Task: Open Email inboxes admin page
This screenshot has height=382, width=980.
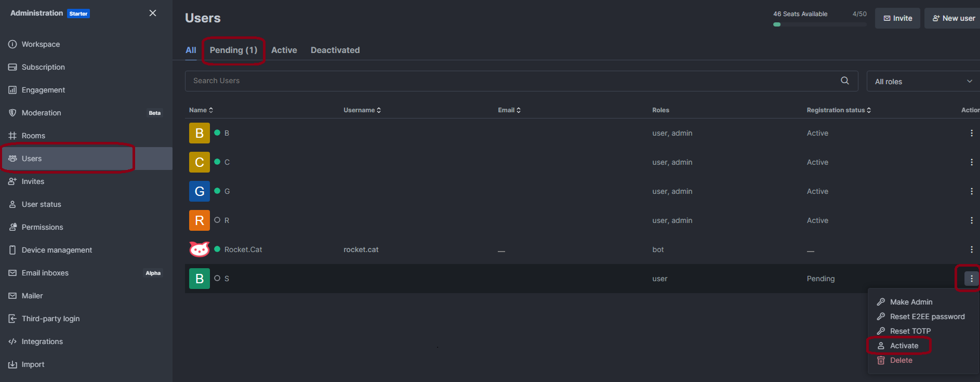Action: pos(45,273)
